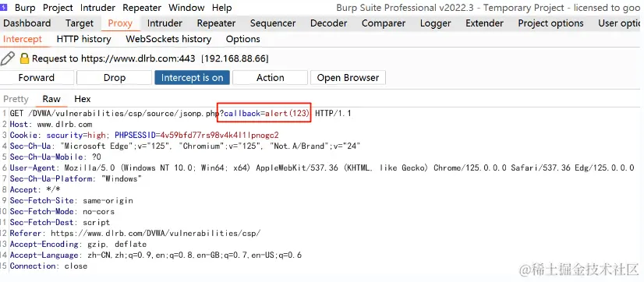Switch to the Logger tab
The height and width of the screenshot is (282, 644).
[x=435, y=23]
